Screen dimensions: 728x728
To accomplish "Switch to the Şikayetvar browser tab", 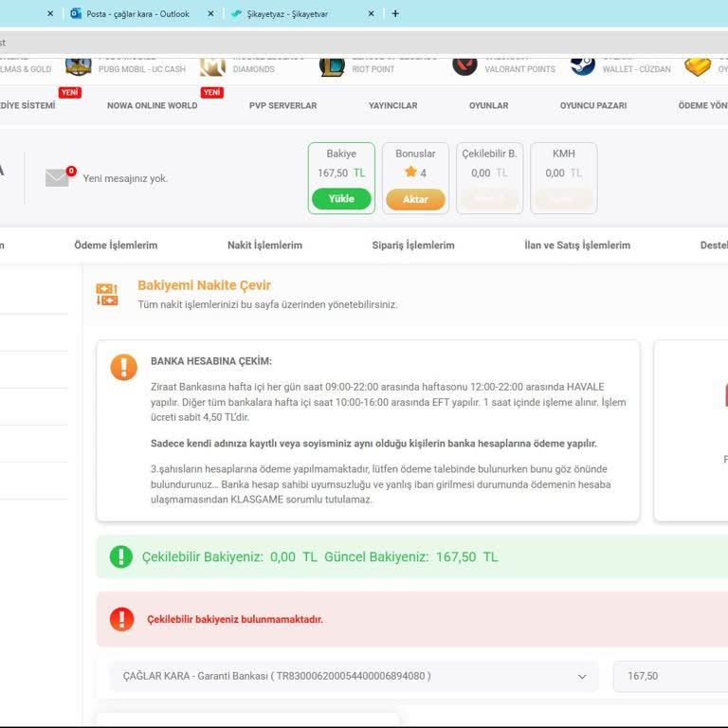I will [293, 14].
